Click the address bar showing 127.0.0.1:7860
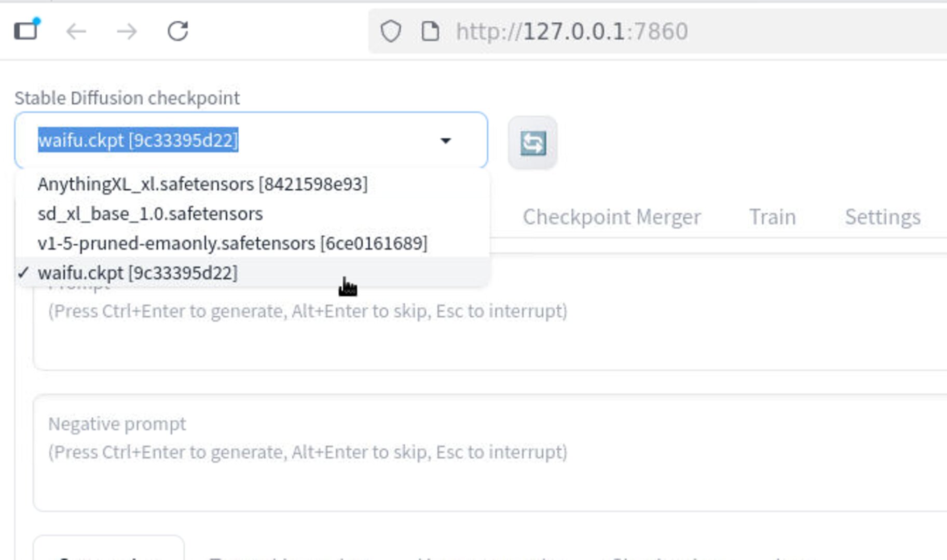 pos(571,31)
